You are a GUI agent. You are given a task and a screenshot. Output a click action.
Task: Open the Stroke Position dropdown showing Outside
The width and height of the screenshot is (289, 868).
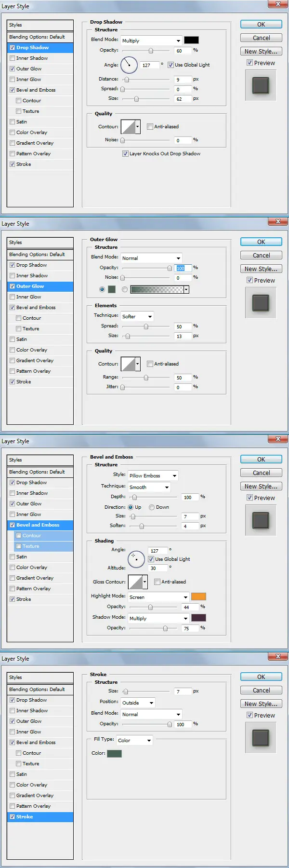click(x=138, y=703)
